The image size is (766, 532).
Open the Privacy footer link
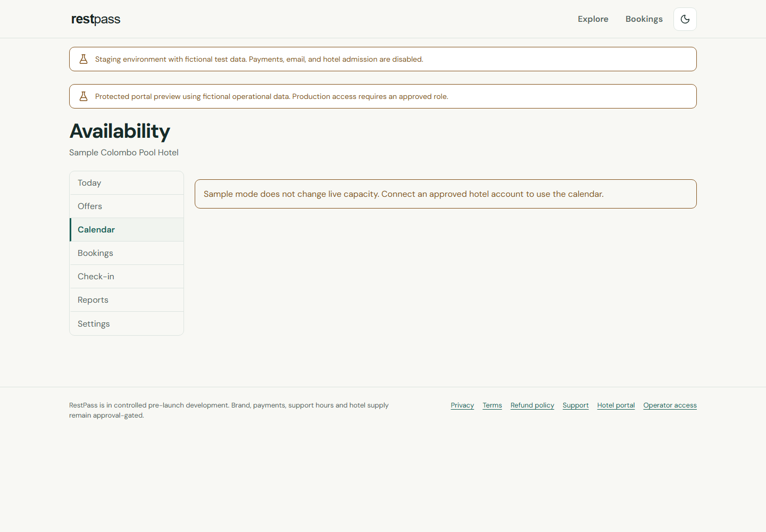pos(462,405)
